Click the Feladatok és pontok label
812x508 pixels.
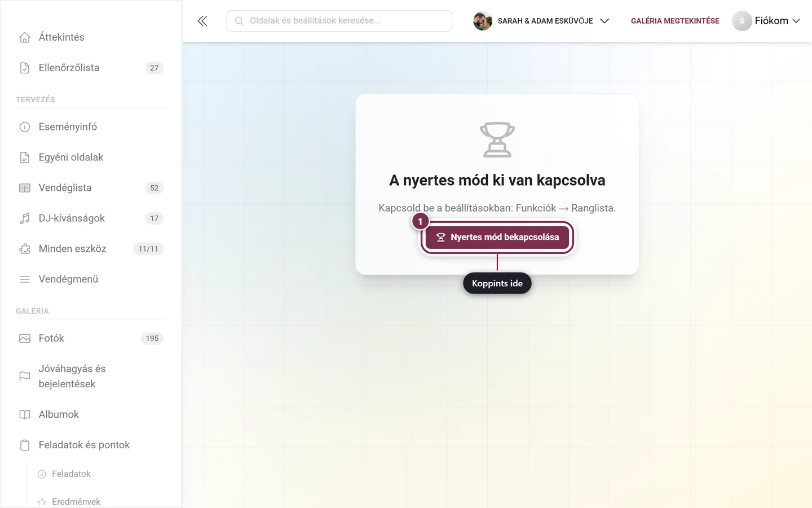(x=84, y=445)
